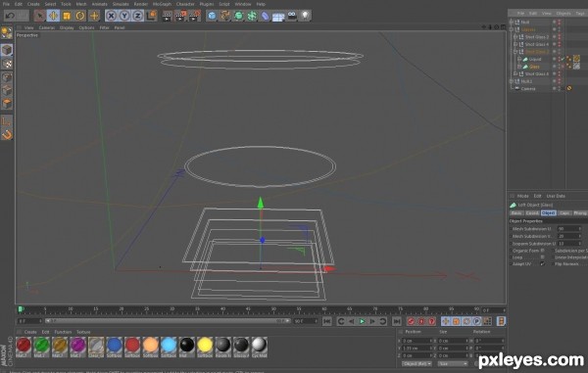The image size is (588, 373).
Task: Expand Shot Glass 4 in object tree
Action: [515, 45]
